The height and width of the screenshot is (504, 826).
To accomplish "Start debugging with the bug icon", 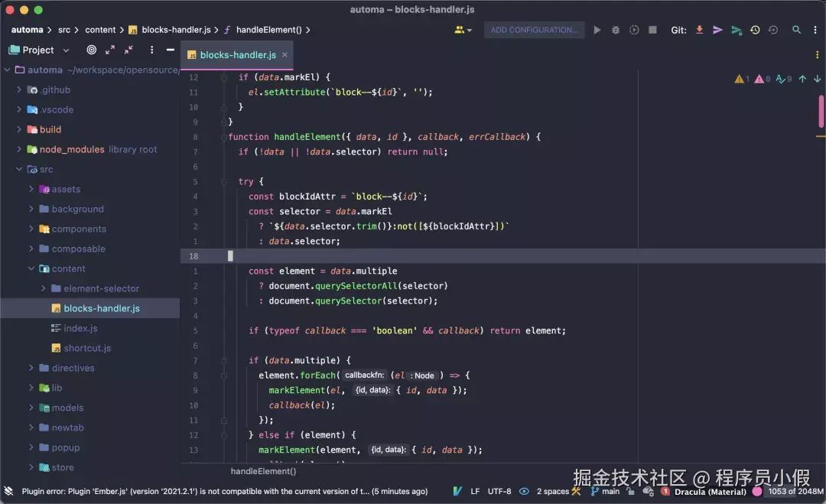I will pyautogui.click(x=615, y=30).
